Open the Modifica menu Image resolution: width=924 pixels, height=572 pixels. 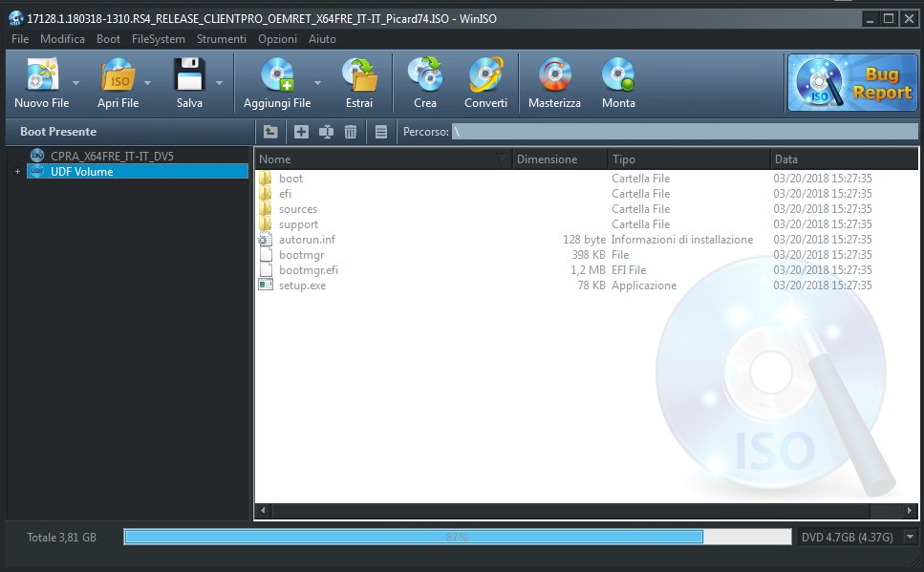click(x=62, y=39)
